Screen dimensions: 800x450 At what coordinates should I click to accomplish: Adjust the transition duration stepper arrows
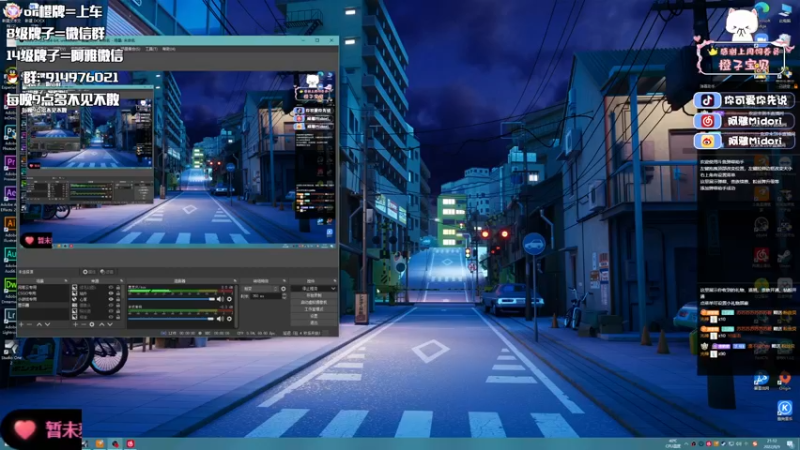point(284,296)
